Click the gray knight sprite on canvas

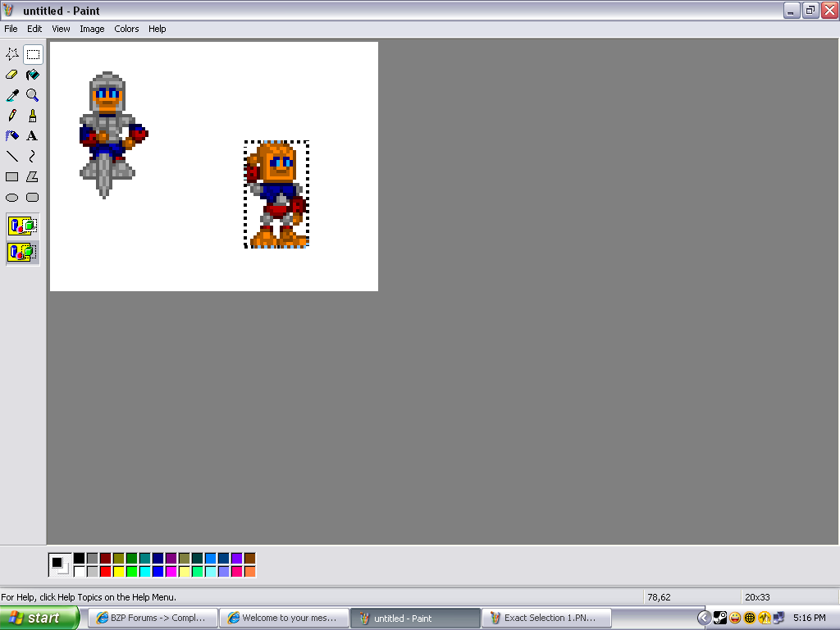click(x=113, y=135)
